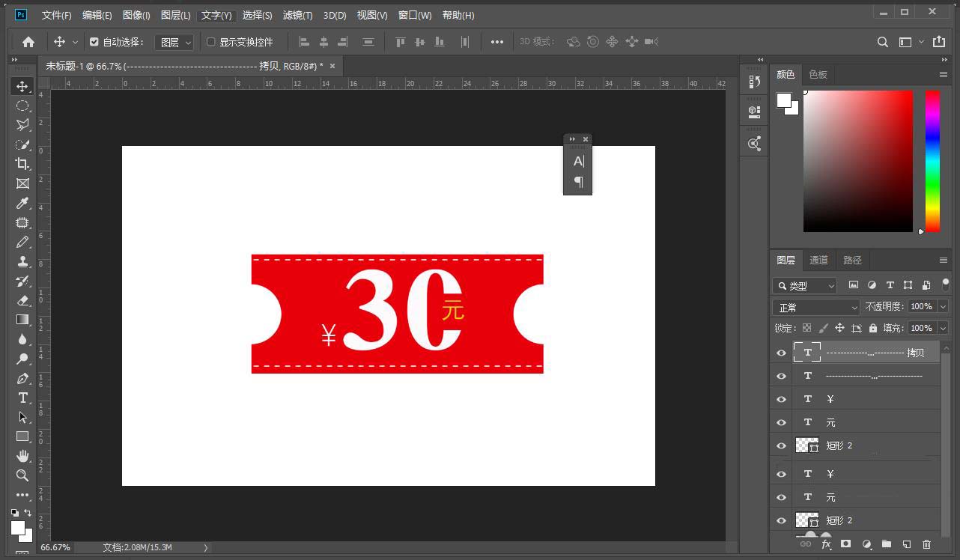This screenshot has width=960, height=560.
Task: Select the Eyedropper tool
Action: (22, 204)
